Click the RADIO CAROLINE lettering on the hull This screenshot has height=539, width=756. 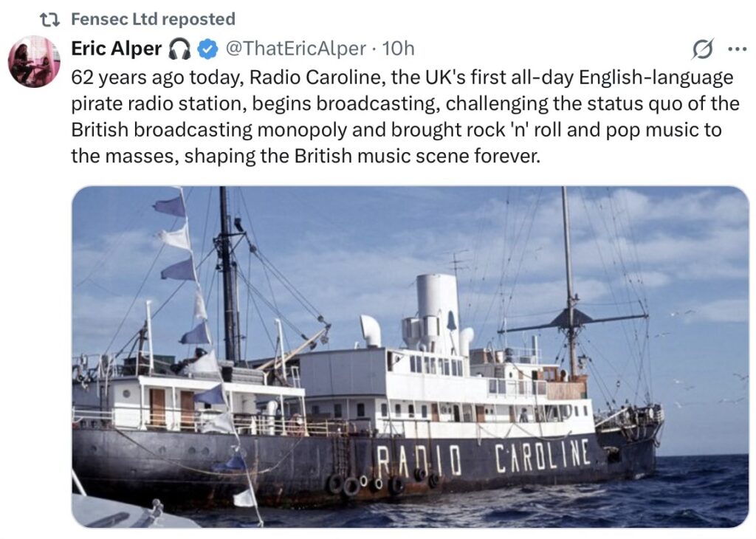pos(483,458)
